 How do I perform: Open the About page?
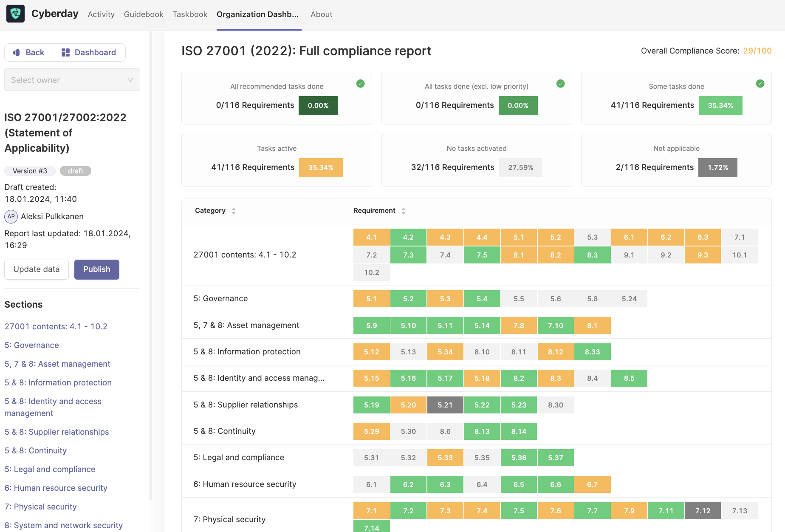click(x=321, y=14)
